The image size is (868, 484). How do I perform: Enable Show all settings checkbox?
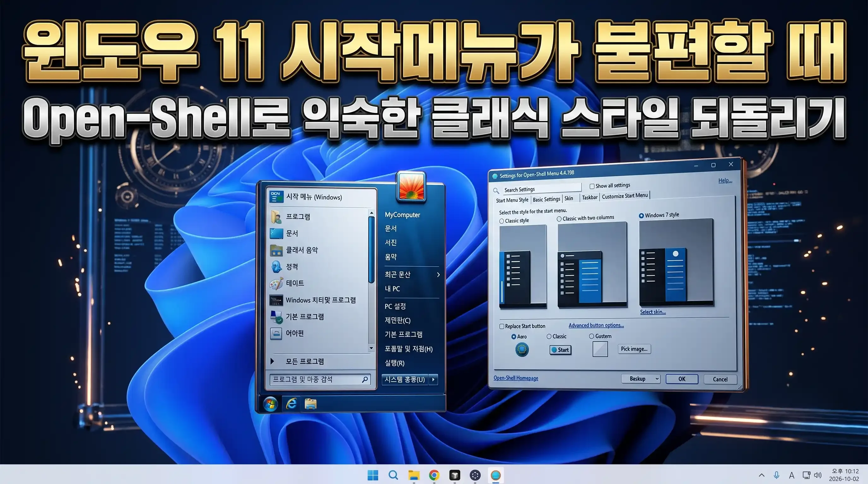coord(592,186)
